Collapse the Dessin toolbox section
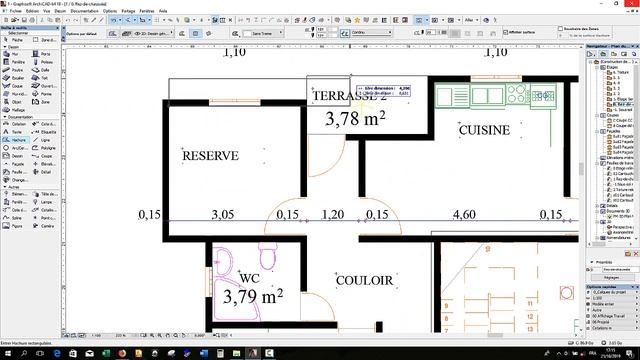Image resolution: width=640 pixels, height=360 pixels. 5,47
